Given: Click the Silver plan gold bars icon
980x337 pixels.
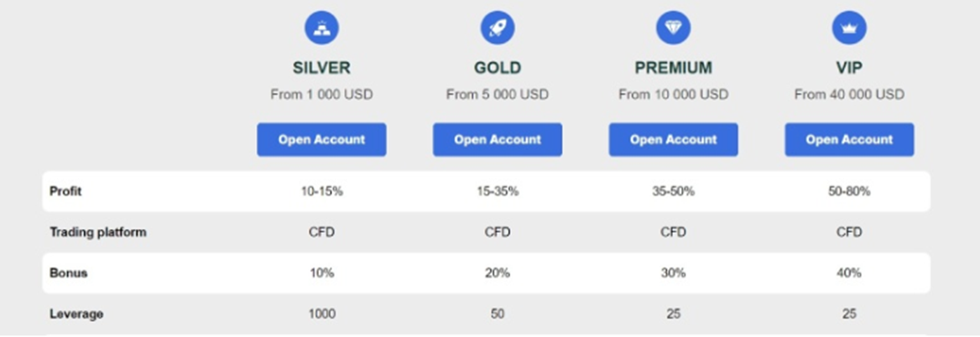Looking at the screenshot, I should point(321,29).
